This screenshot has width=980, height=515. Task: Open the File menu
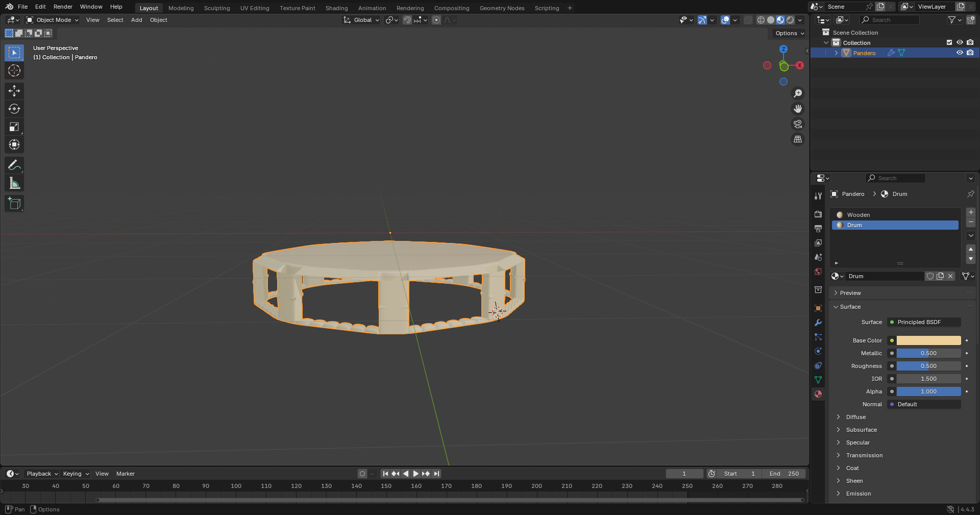22,7
